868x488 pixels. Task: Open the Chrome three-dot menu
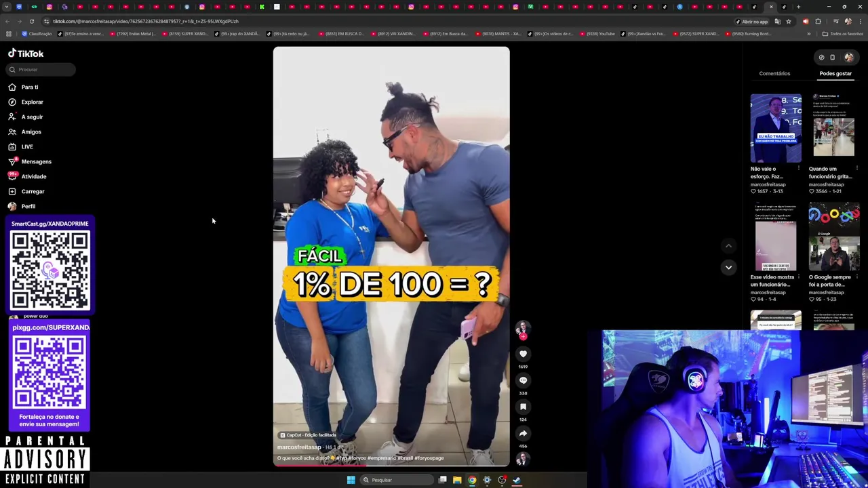(x=860, y=21)
